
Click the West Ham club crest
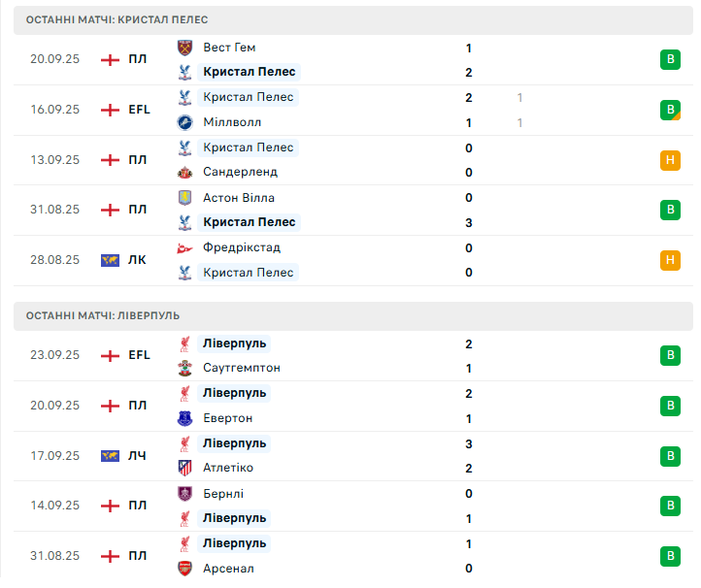point(184,48)
